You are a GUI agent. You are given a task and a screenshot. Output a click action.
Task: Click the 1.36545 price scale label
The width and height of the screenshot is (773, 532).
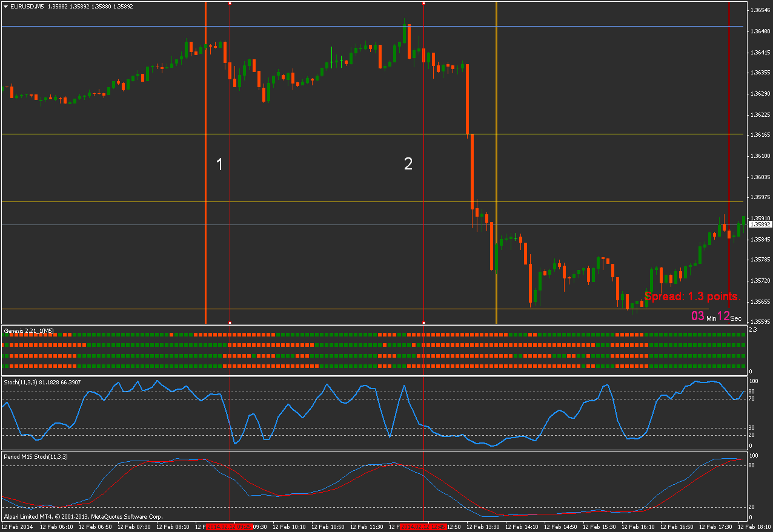pyautogui.click(x=760, y=10)
